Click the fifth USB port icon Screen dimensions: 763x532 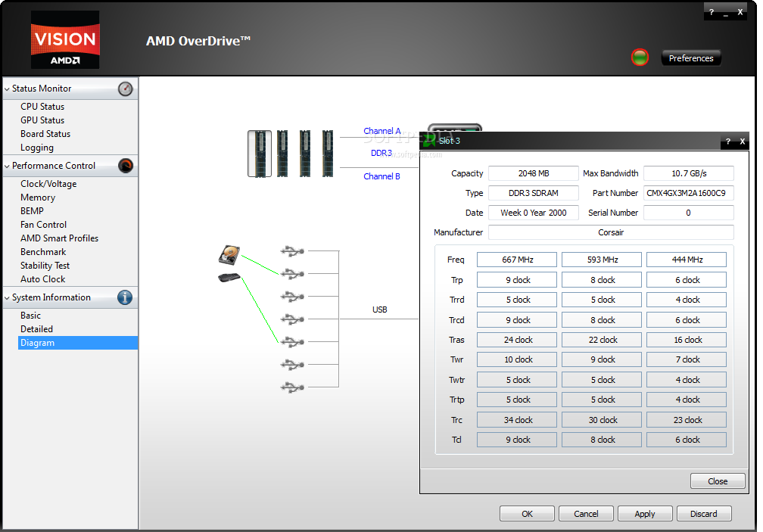coord(292,342)
